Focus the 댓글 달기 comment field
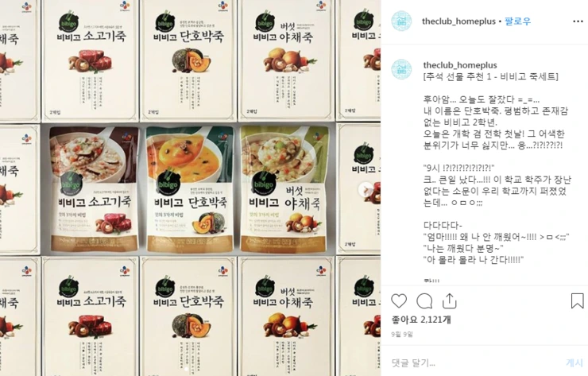 click(476, 362)
